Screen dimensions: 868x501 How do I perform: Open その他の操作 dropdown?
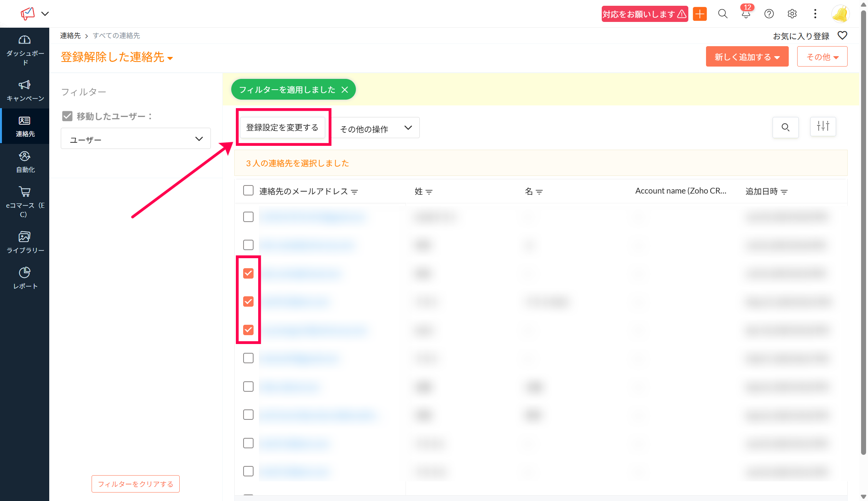[x=376, y=128]
